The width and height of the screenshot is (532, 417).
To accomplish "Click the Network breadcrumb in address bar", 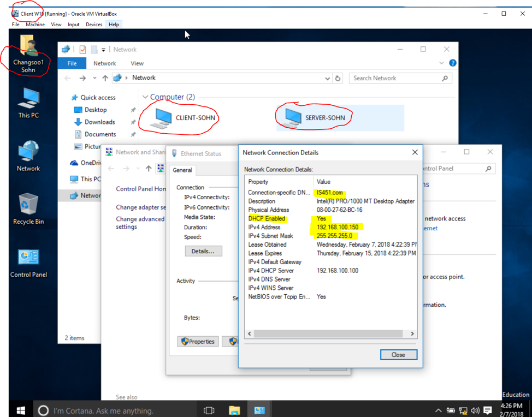I will click(144, 78).
